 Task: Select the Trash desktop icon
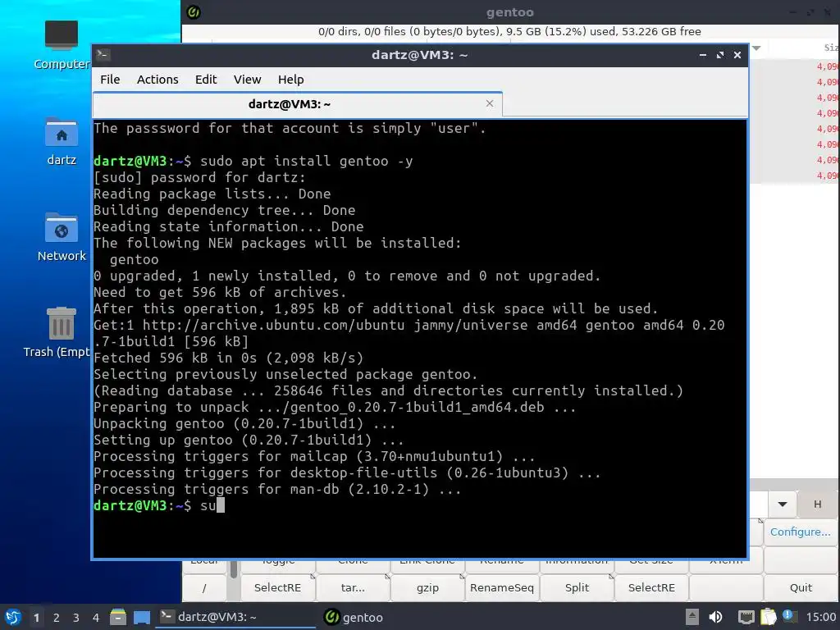[58, 332]
